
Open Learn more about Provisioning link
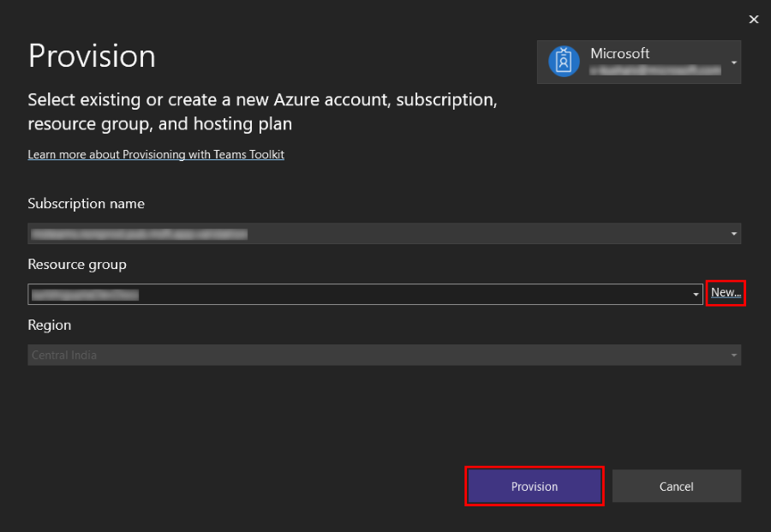pyautogui.click(x=156, y=155)
